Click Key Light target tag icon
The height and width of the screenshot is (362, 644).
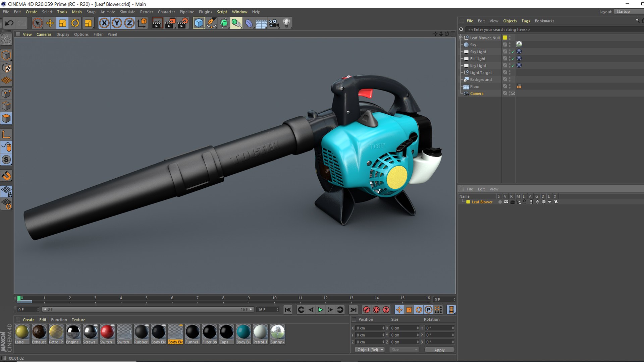[519, 65]
